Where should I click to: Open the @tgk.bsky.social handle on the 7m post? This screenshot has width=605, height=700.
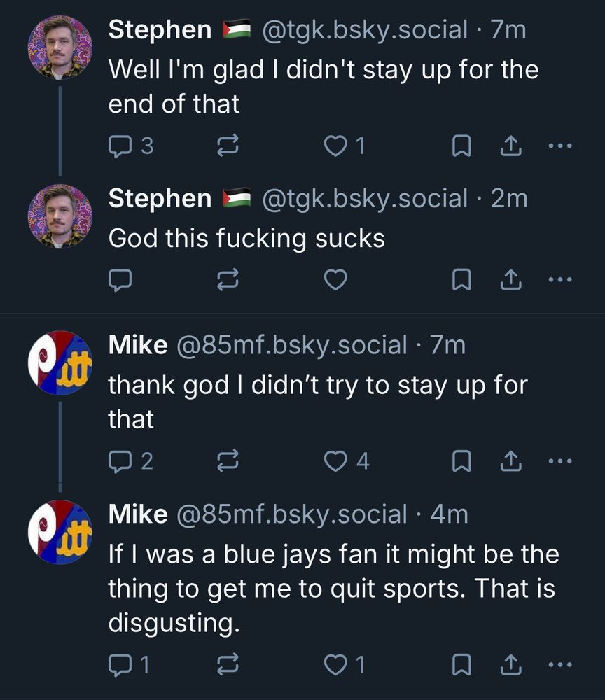tap(364, 29)
